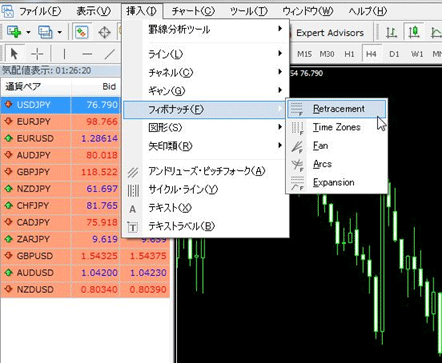The image size is (442, 363).
Task: Click the 挿入(I) menu
Action: 142,11
